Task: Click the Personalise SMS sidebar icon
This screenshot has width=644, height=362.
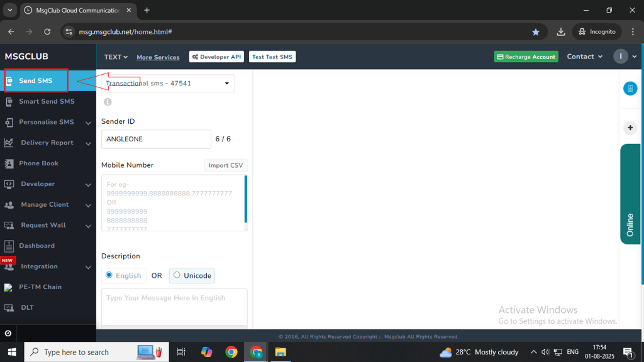Action: click(x=9, y=123)
